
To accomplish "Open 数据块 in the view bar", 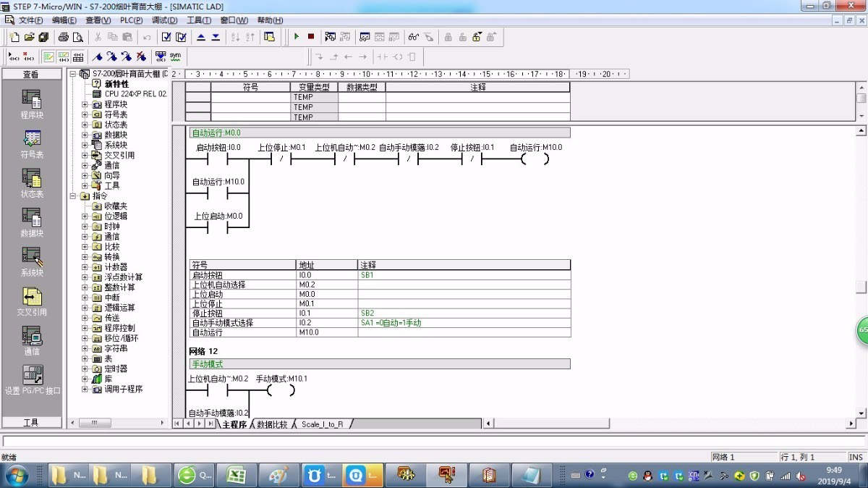I will click(x=32, y=223).
